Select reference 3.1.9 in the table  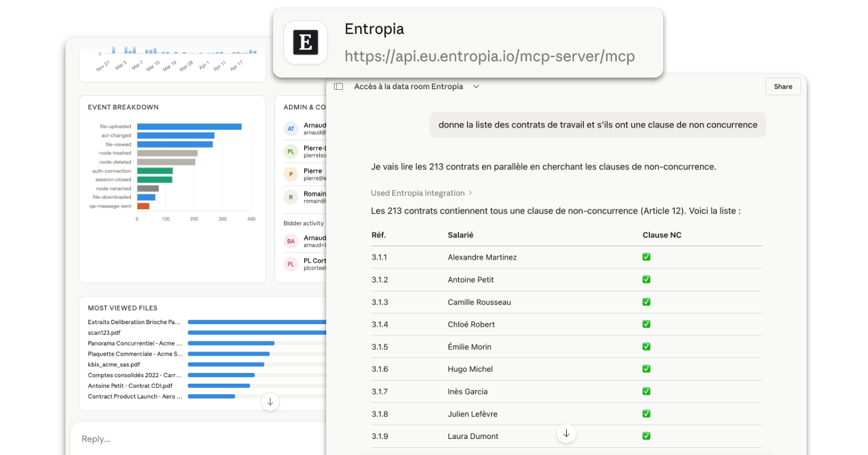[380, 437]
